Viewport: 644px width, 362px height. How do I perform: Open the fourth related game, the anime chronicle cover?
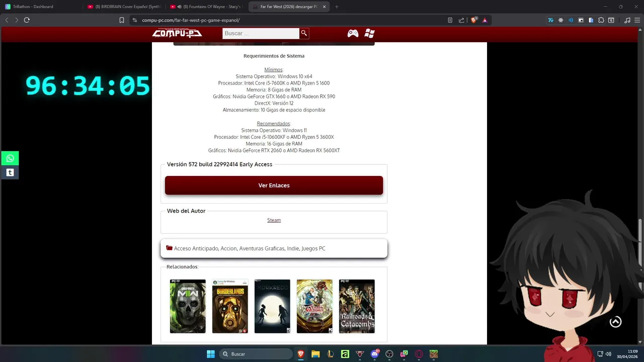[x=314, y=306]
